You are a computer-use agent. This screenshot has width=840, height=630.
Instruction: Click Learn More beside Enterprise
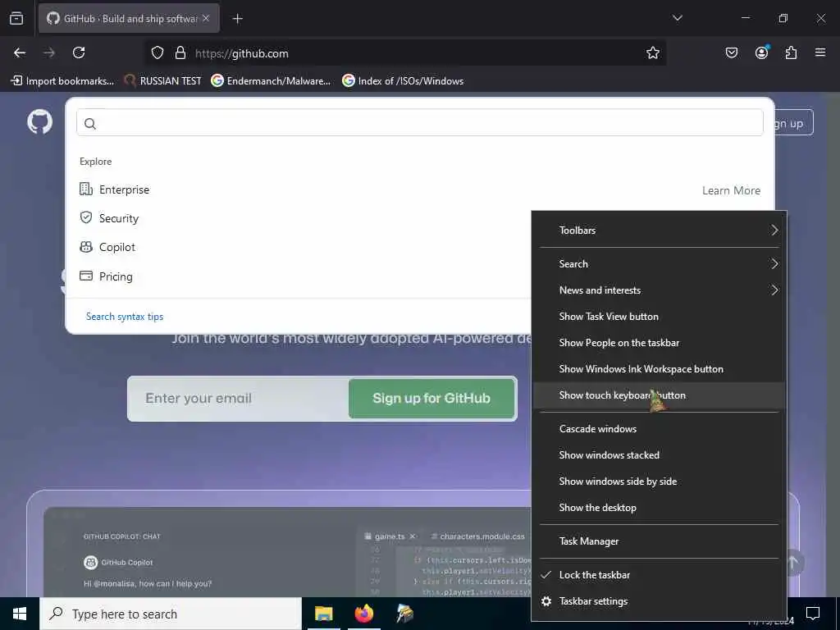[731, 190]
